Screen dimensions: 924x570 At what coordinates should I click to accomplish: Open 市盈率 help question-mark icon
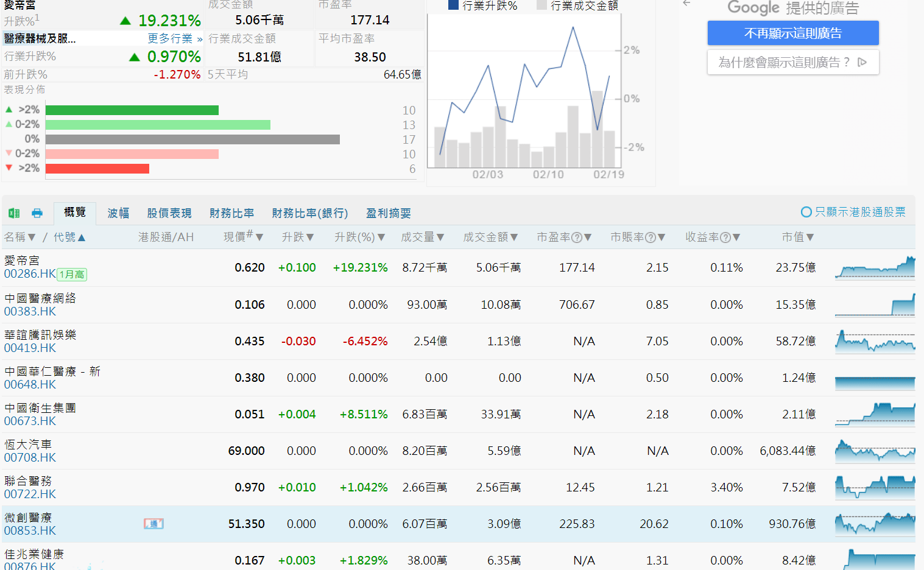tap(577, 237)
